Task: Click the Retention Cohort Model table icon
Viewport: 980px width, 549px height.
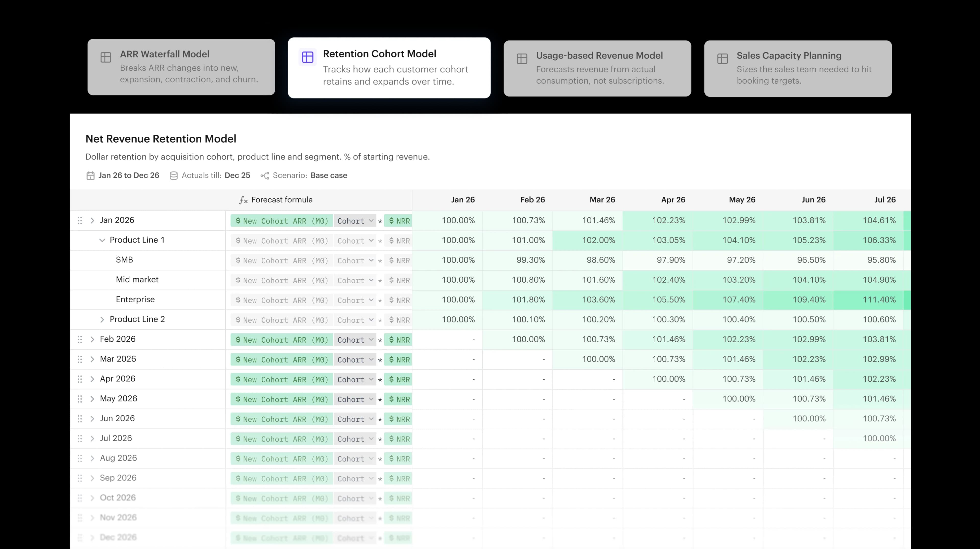Action: tap(307, 57)
